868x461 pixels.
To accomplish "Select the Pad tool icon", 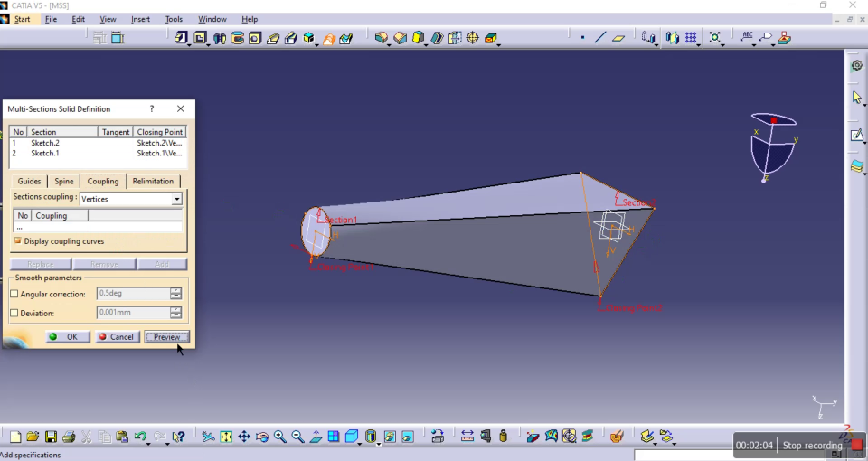I will point(181,38).
